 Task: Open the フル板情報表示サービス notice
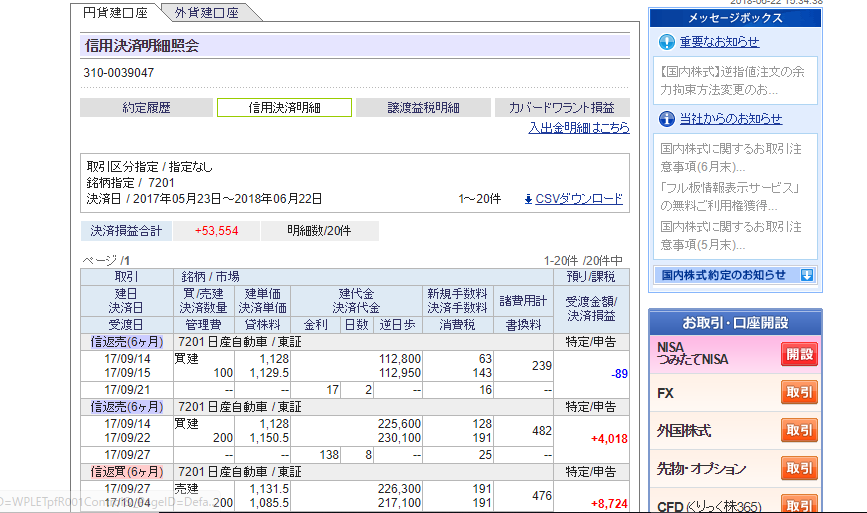pyautogui.click(x=730, y=197)
